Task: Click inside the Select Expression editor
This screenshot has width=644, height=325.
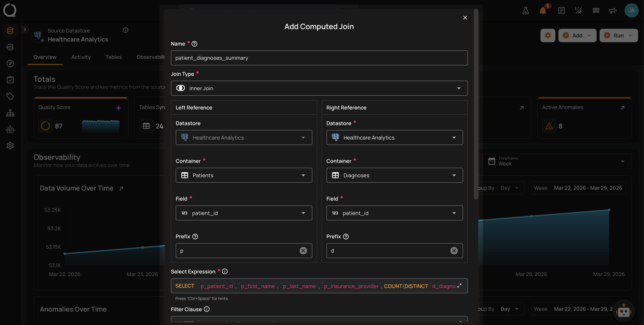Action: coord(319,286)
